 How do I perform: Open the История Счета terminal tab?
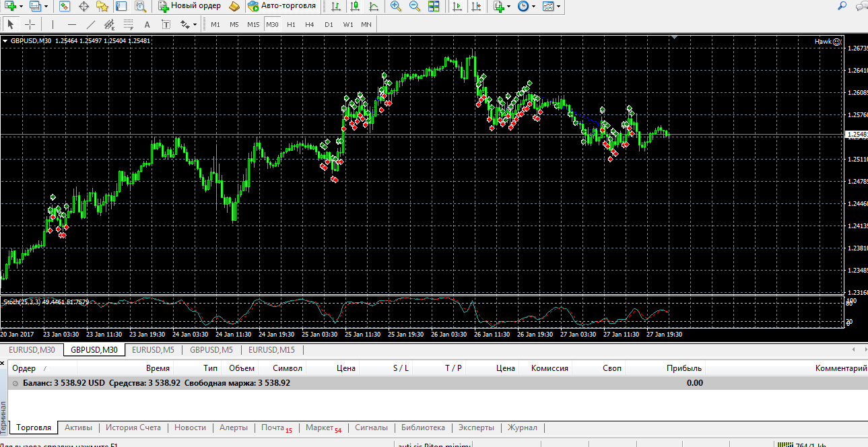tap(133, 427)
